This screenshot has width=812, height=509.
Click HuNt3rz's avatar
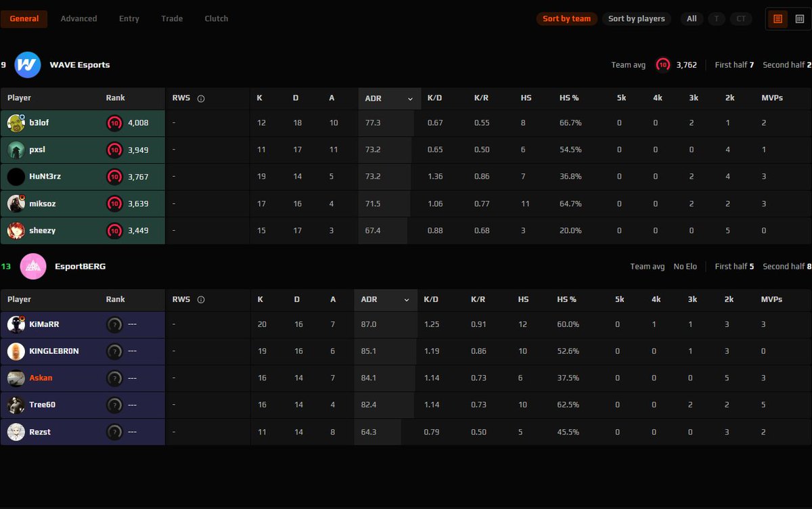(x=16, y=177)
